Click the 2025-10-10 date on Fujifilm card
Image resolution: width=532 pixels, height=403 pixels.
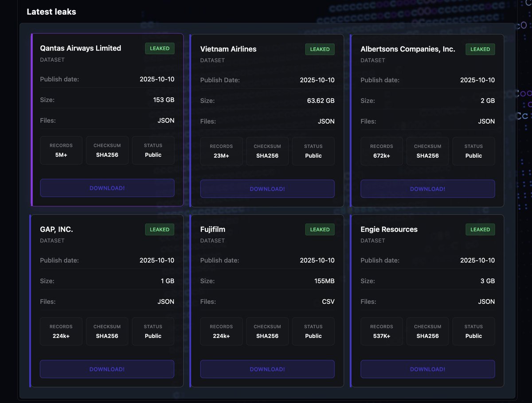pos(317,260)
